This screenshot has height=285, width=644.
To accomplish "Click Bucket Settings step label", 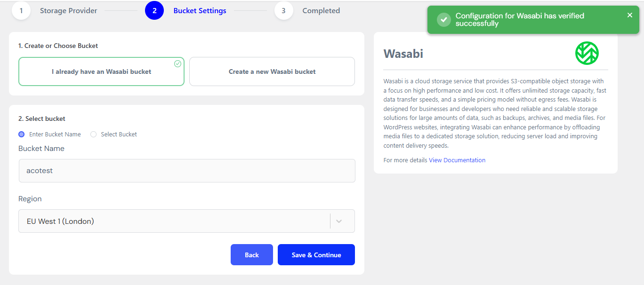I will click(x=200, y=10).
